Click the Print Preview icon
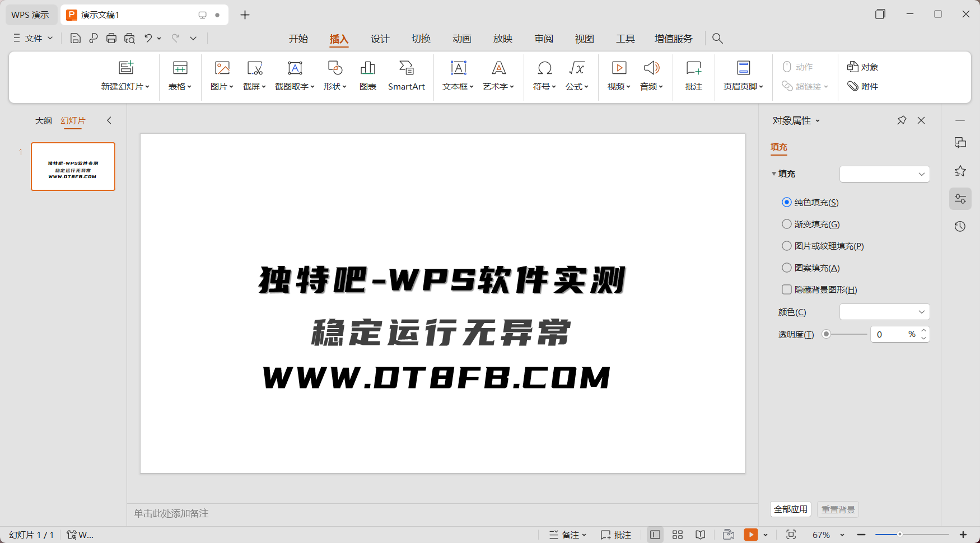Screen dimensions: 980x543 (x=129, y=38)
